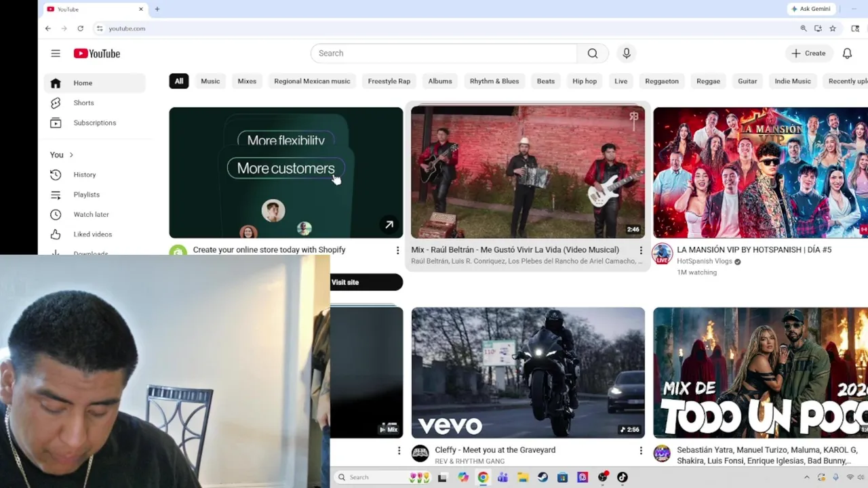Open TikTok from the taskbar
This screenshot has height=488, width=868.
(x=623, y=477)
